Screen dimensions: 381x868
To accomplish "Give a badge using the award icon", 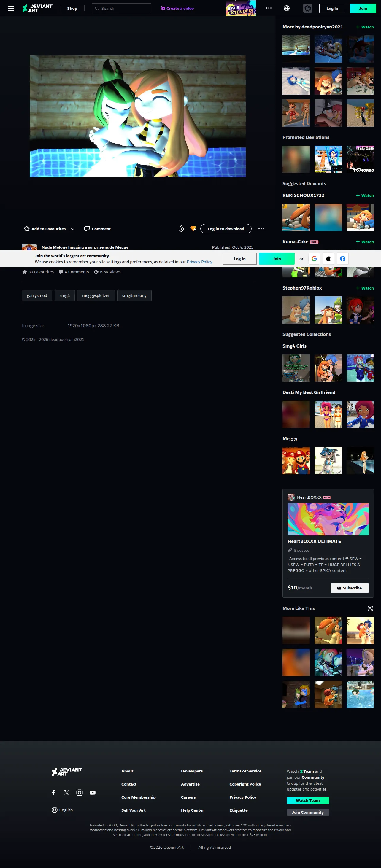I will [x=181, y=229].
